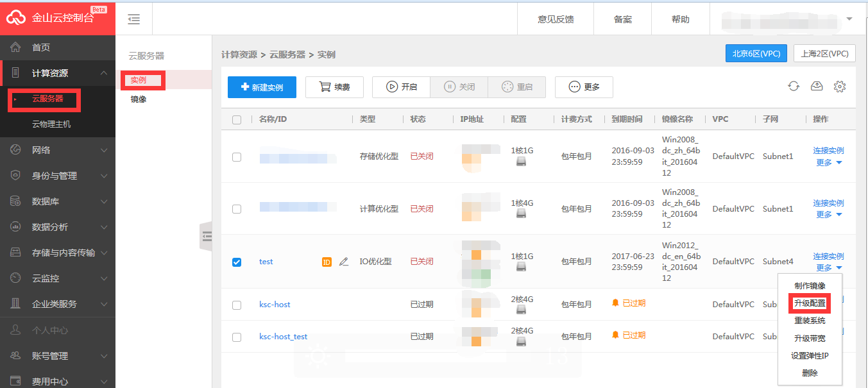Select the ksc-host_test row checkbox
868x388 pixels.
click(237, 337)
